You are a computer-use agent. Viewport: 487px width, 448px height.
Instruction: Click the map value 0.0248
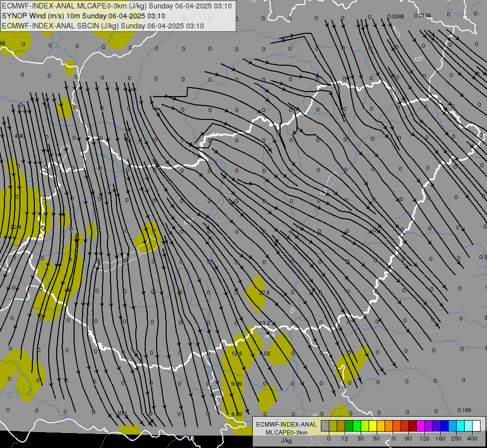[x=395, y=16]
